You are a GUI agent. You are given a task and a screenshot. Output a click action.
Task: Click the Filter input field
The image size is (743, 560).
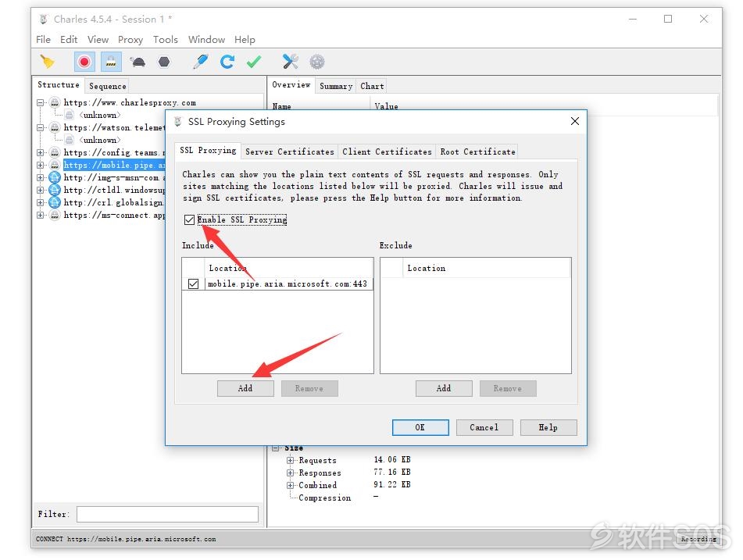pyautogui.click(x=167, y=514)
